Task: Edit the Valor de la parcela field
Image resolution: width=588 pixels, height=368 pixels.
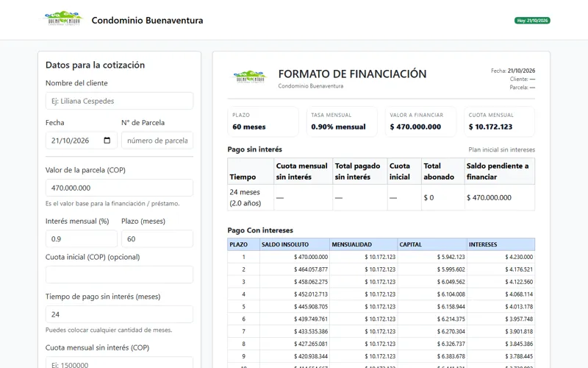Action: pos(119,188)
